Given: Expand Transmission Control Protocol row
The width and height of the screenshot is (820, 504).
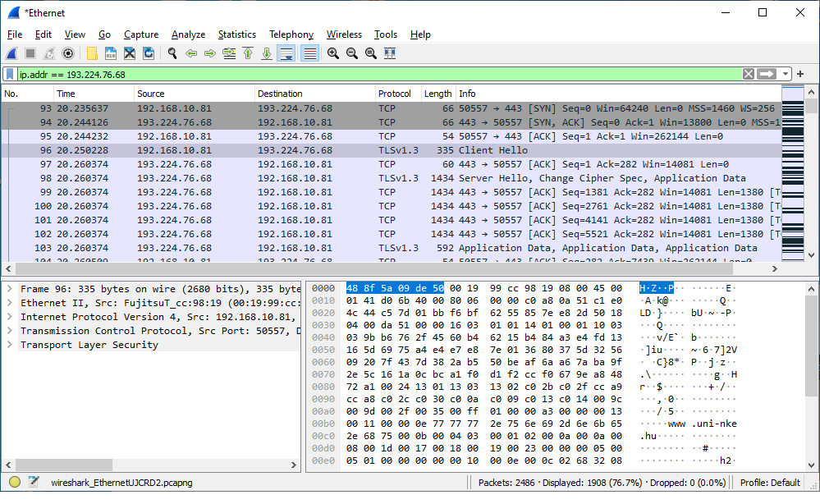Looking at the screenshot, I should coord(9,331).
